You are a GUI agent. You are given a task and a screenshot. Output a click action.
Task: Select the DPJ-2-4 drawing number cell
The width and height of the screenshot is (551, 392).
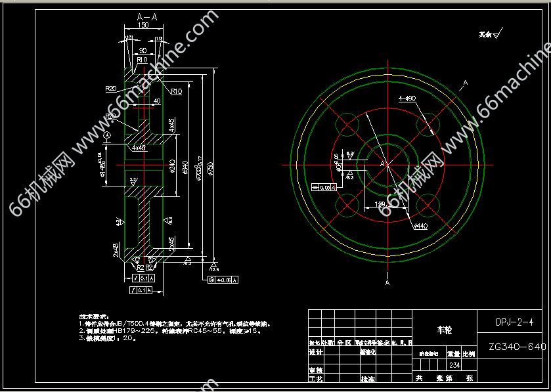pos(514,323)
